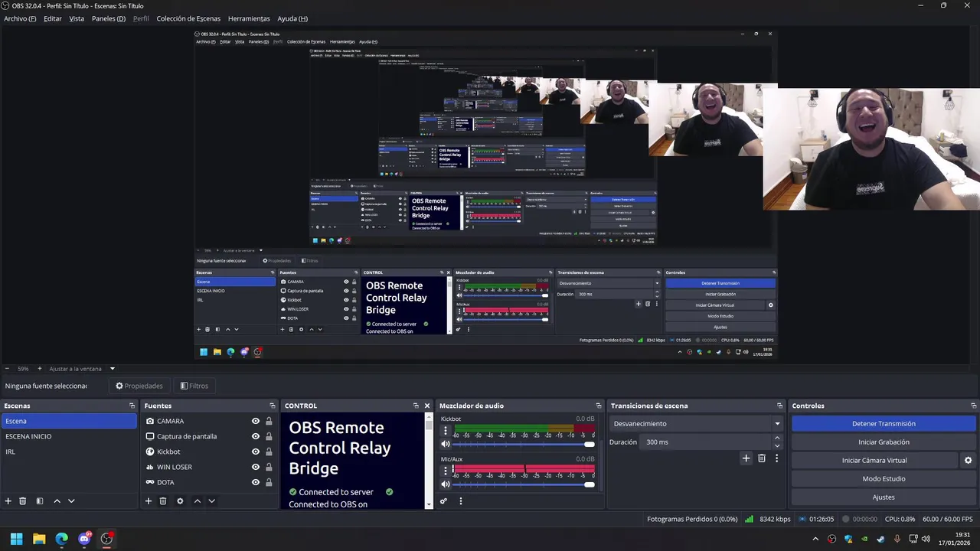
Task: Zoom out preview with minus icon
Action: coord(7,369)
